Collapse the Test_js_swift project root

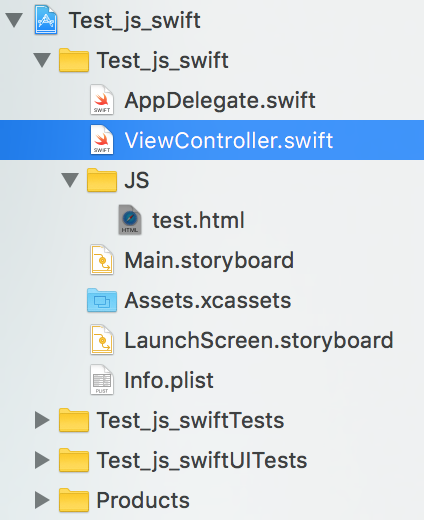coord(14,20)
